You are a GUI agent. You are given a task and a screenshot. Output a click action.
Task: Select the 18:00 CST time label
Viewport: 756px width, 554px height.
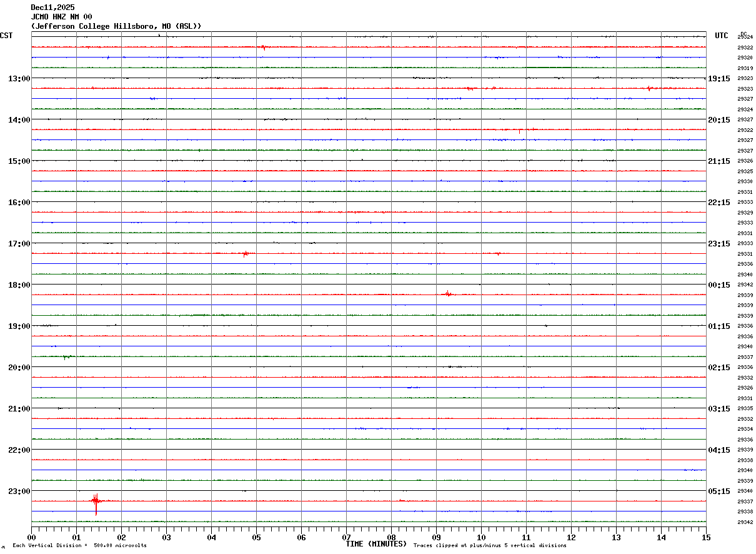pyautogui.click(x=19, y=285)
